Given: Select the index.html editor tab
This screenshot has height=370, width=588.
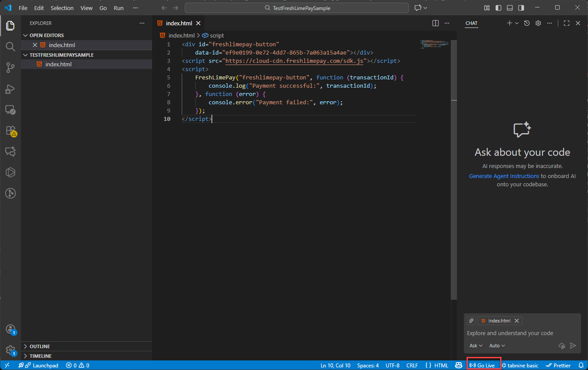Looking at the screenshot, I should 179,23.
